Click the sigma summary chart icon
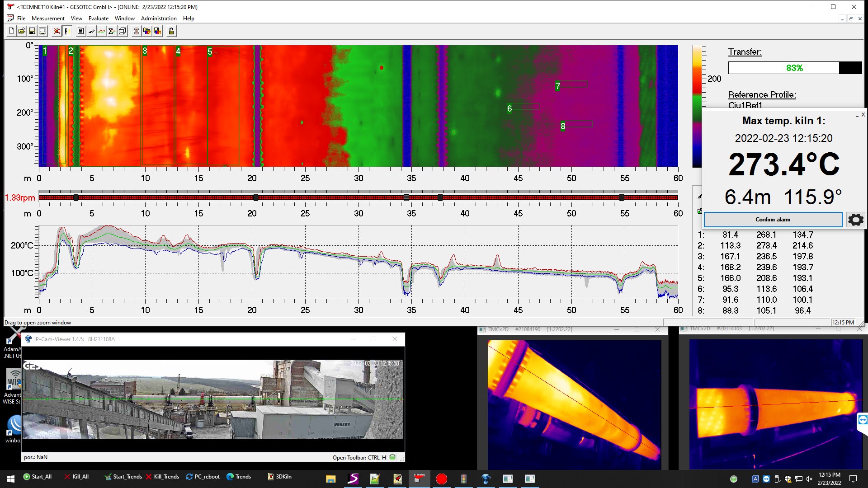 point(112,31)
